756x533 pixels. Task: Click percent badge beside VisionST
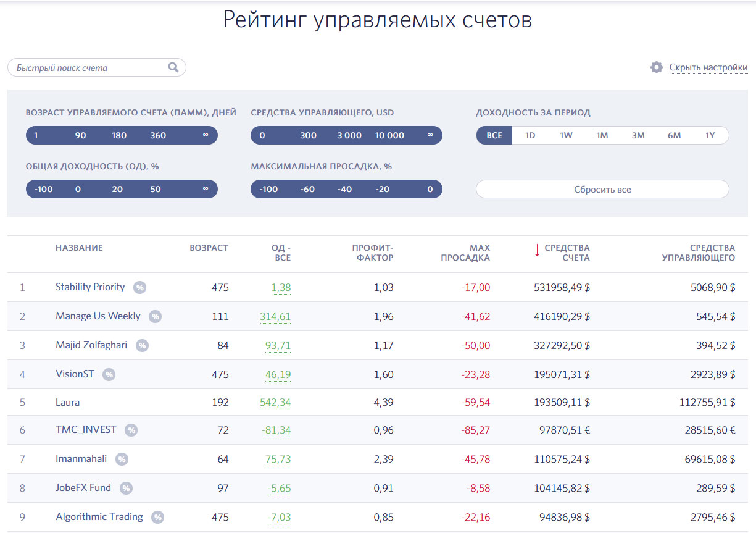[109, 374]
